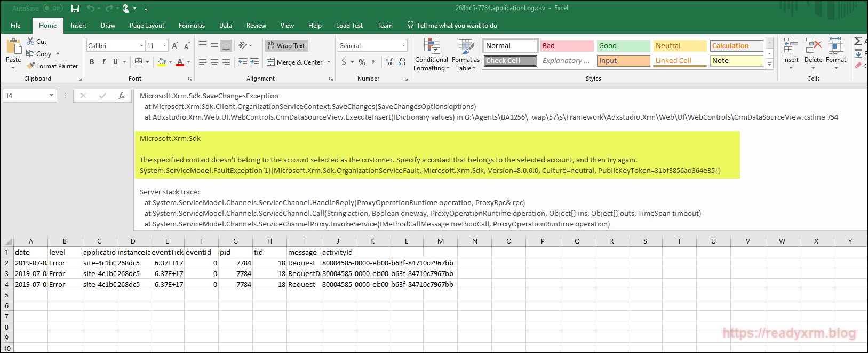Click the Save icon in title bar

75,9
